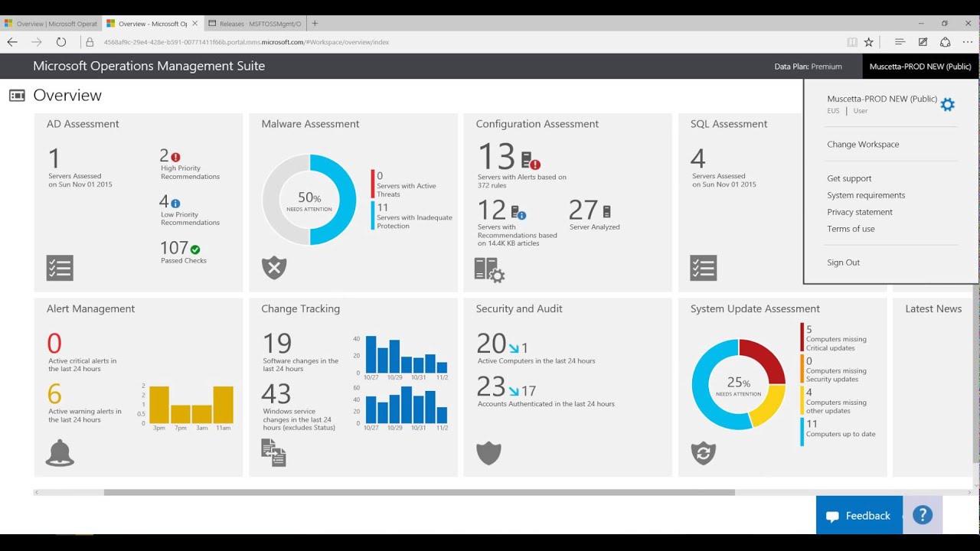Click the Feedback button
This screenshot has height=551, width=980.
coord(859,516)
